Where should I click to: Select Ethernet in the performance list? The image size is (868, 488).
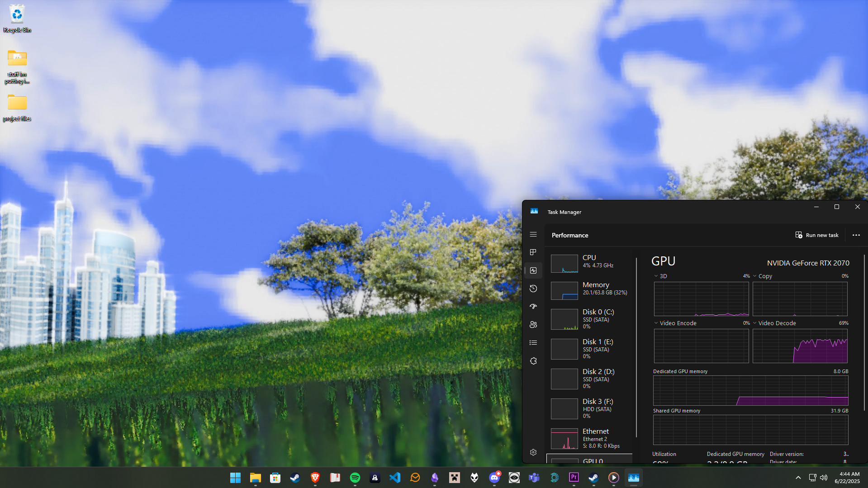[x=590, y=438]
